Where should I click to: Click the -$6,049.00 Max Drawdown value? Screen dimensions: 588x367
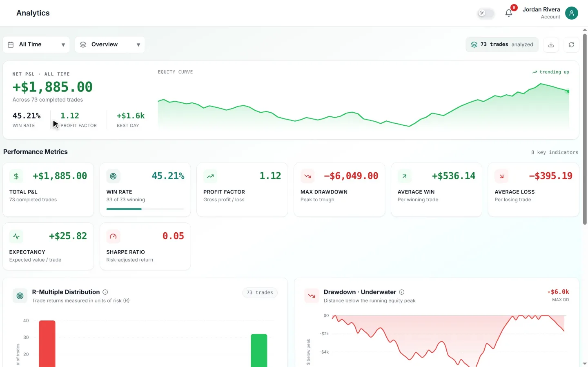pyautogui.click(x=351, y=176)
